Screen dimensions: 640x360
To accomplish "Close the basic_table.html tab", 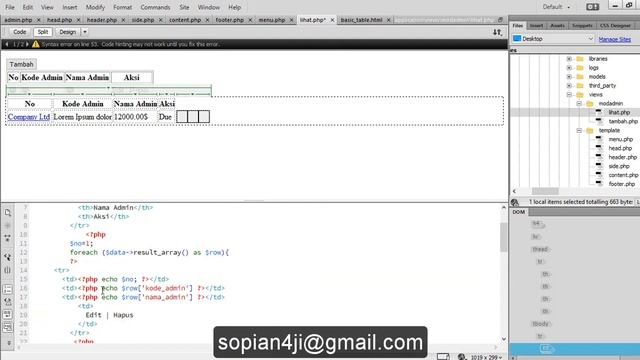I will (x=389, y=20).
